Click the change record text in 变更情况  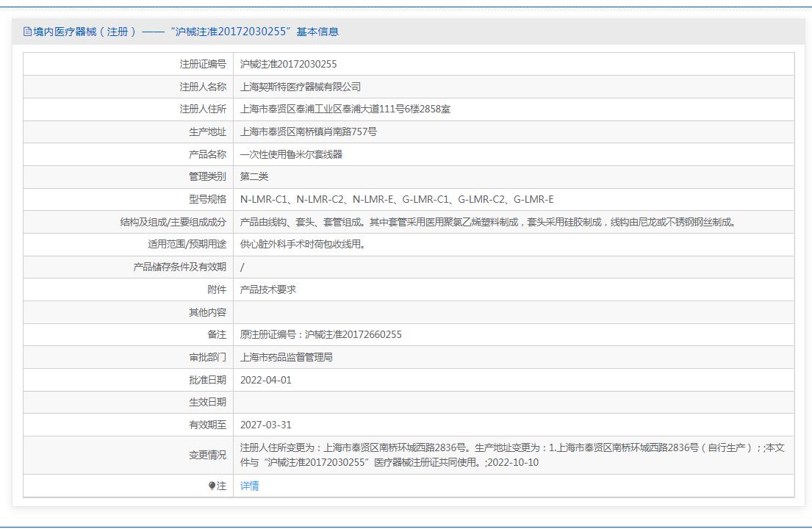(x=512, y=455)
